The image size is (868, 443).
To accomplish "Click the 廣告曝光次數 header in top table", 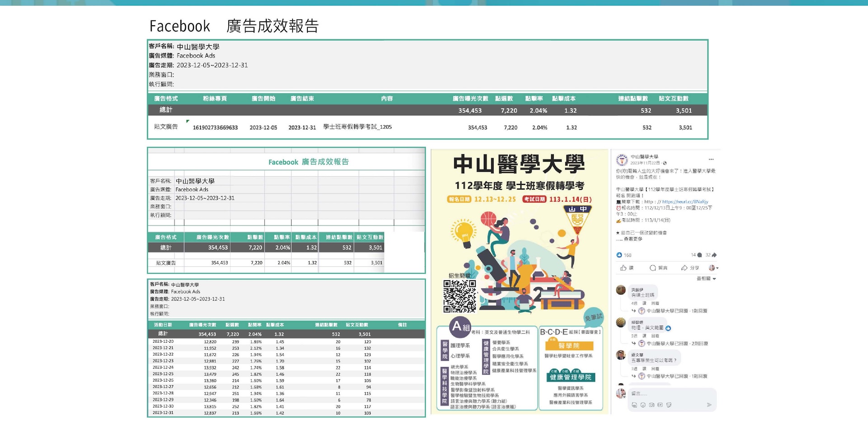I will [470, 99].
